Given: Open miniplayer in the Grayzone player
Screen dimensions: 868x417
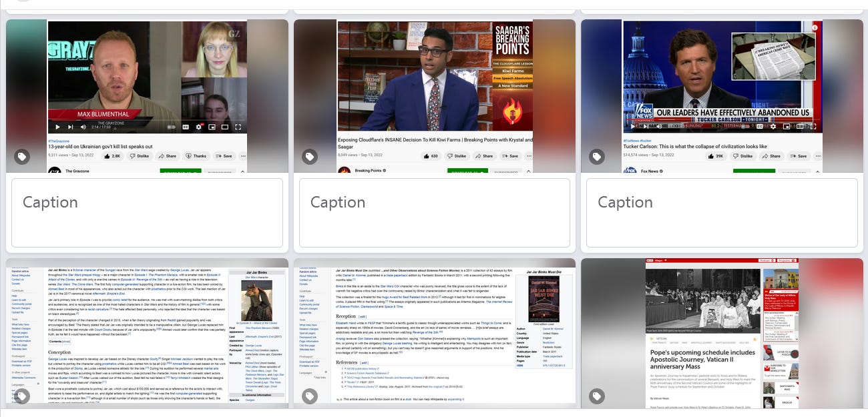Looking at the screenshot, I should click(212, 127).
